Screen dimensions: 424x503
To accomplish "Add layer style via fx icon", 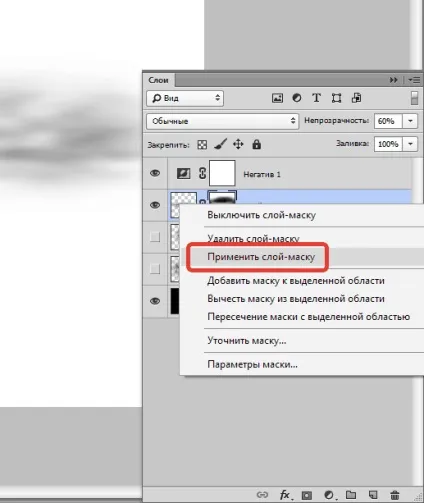I will [x=285, y=495].
